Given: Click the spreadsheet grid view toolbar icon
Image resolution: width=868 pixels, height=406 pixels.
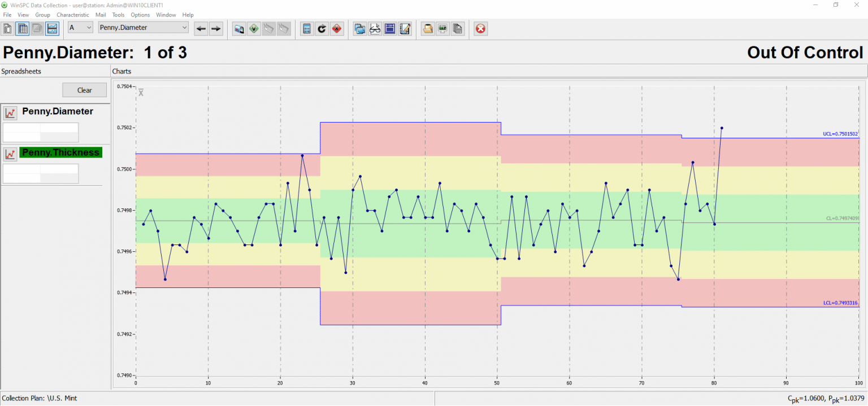Looking at the screenshot, I should pyautogui.click(x=23, y=28).
